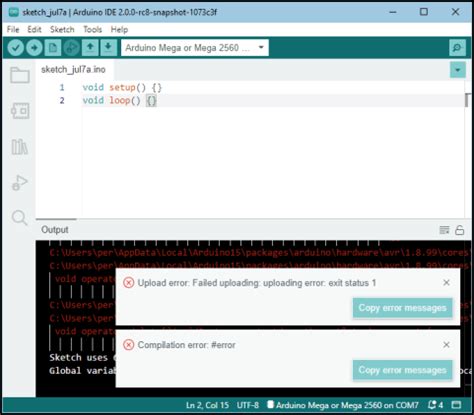The height and width of the screenshot is (415, 474).
Task: Open sketch with the up-arrow toolbar button
Action: coord(90,48)
